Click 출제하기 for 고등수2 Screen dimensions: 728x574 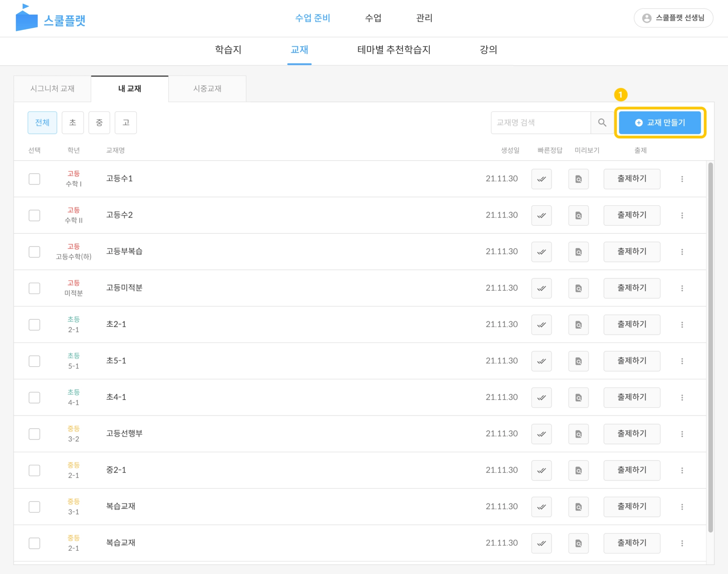point(632,215)
